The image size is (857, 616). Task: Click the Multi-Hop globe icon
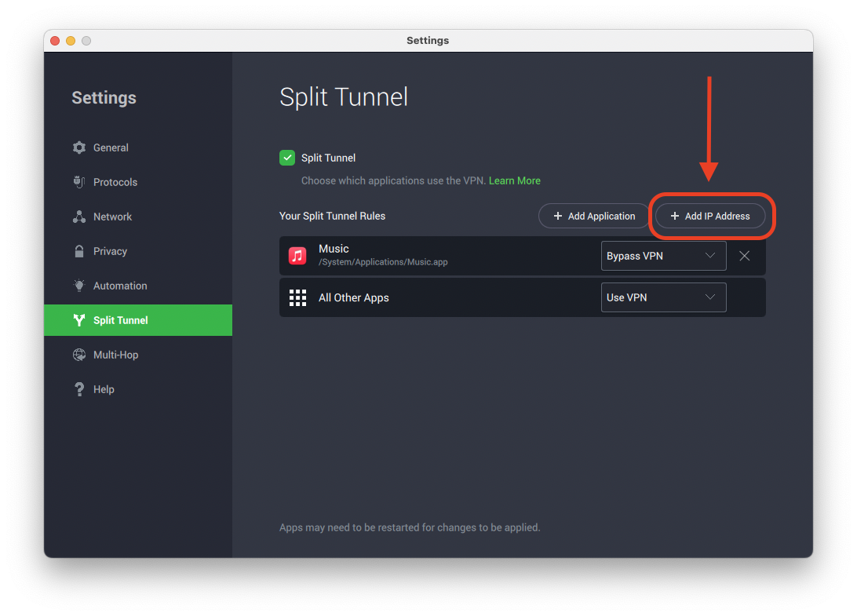pyautogui.click(x=79, y=355)
